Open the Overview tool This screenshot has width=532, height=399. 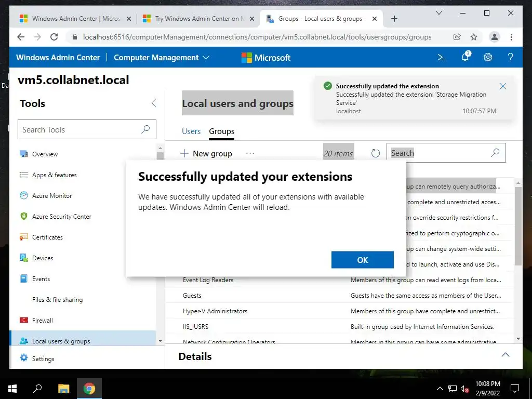coord(83,154)
